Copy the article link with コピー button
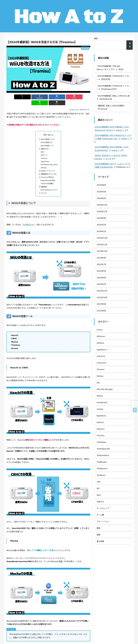138x644 pixels. [x=57, y=103]
